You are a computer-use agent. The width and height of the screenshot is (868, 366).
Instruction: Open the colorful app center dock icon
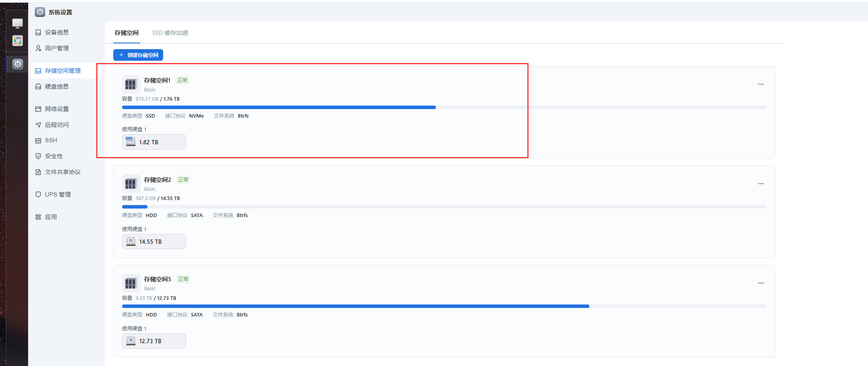(x=17, y=41)
